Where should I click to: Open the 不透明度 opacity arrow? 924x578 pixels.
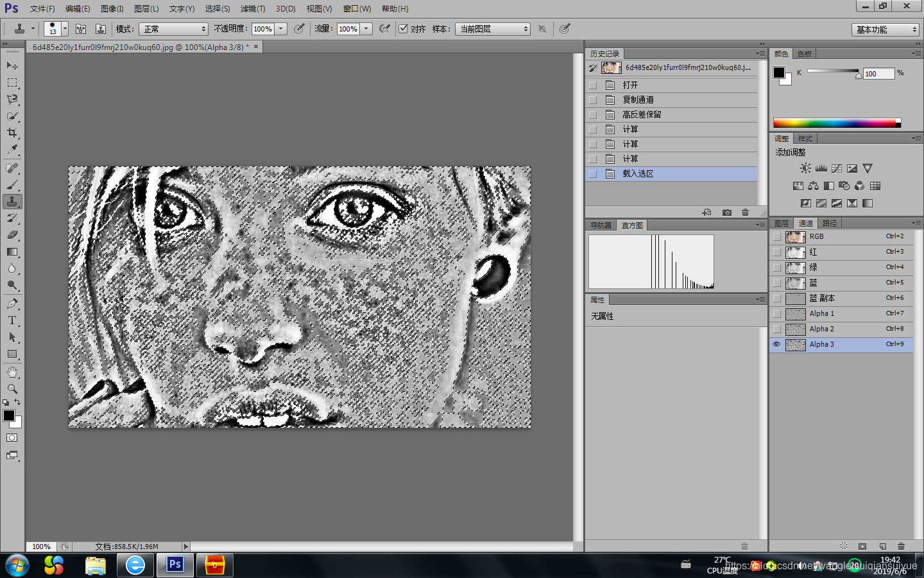tap(281, 29)
